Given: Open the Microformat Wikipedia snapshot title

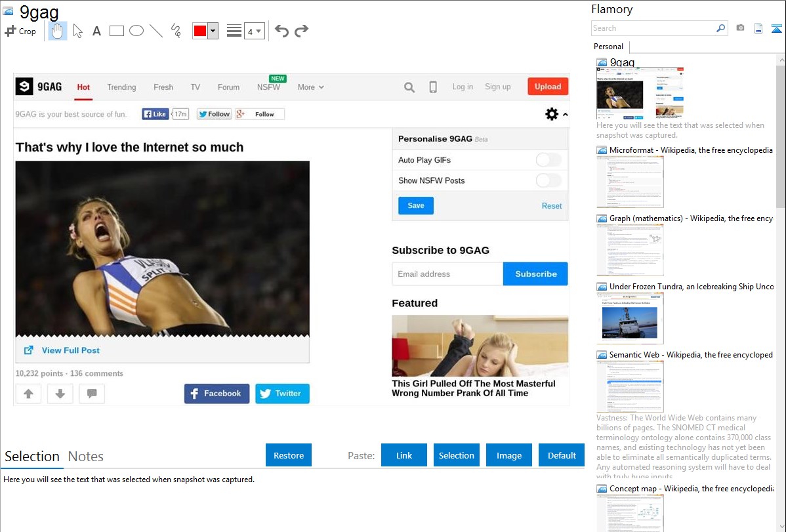Looking at the screenshot, I should click(691, 150).
